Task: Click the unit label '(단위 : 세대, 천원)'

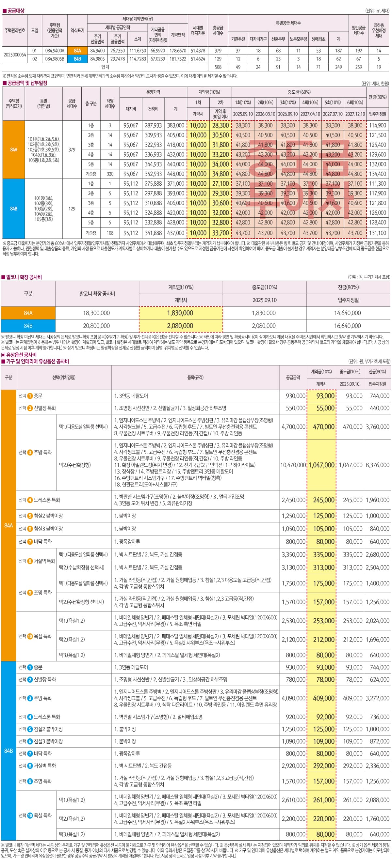Action: tap(375, 83)
